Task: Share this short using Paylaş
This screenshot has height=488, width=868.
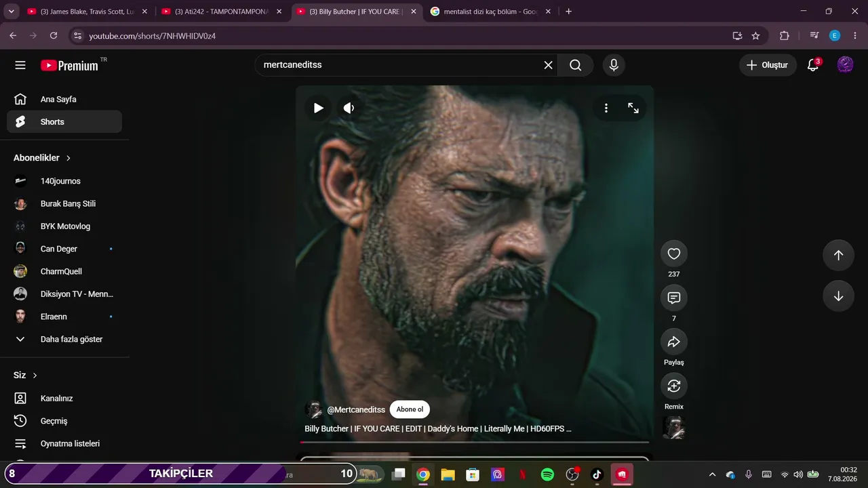Action: pyautogui.click(x=674, y=342)
